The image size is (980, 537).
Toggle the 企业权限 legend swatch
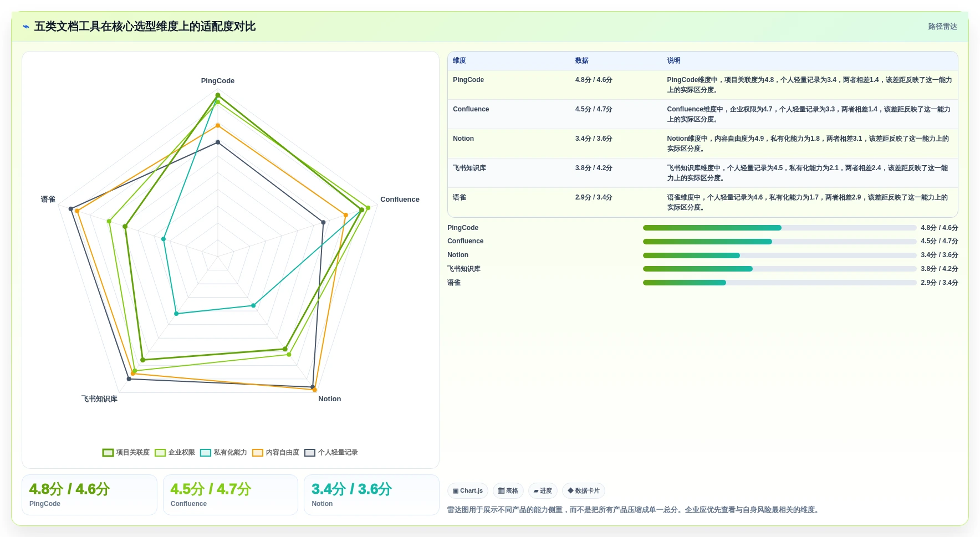160,453
